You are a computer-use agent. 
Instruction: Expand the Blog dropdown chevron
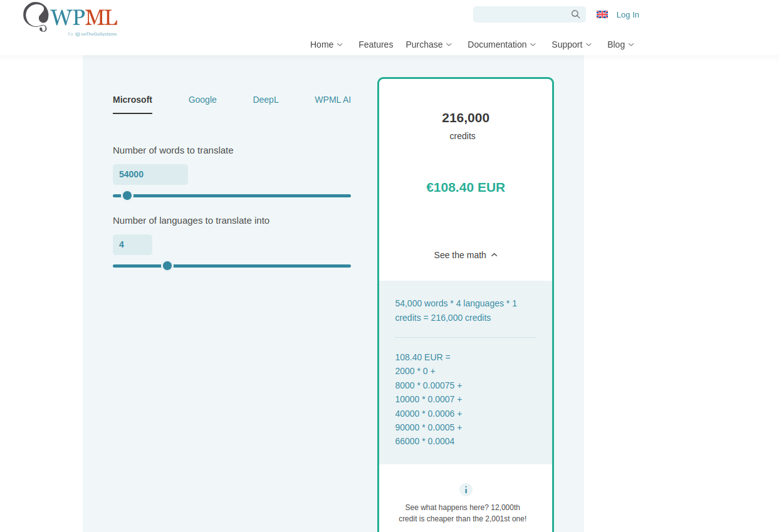(631, 44)
